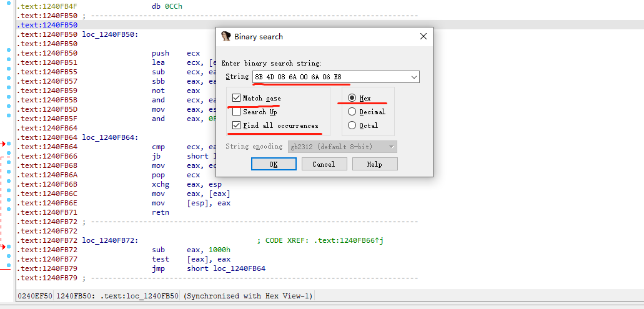Open Help for binary search

tap(374, 164)
